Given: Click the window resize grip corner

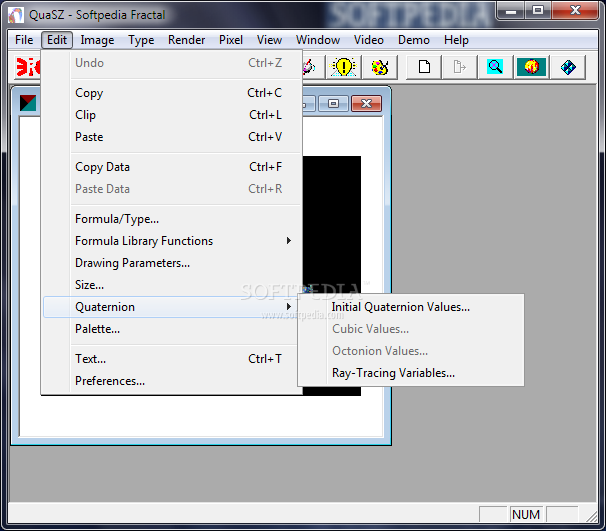Looking at the screenshot, I should tap(592, 517).
